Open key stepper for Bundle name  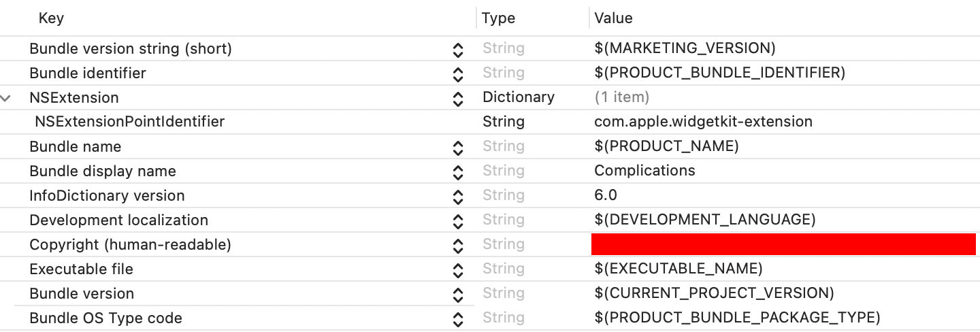458,147
